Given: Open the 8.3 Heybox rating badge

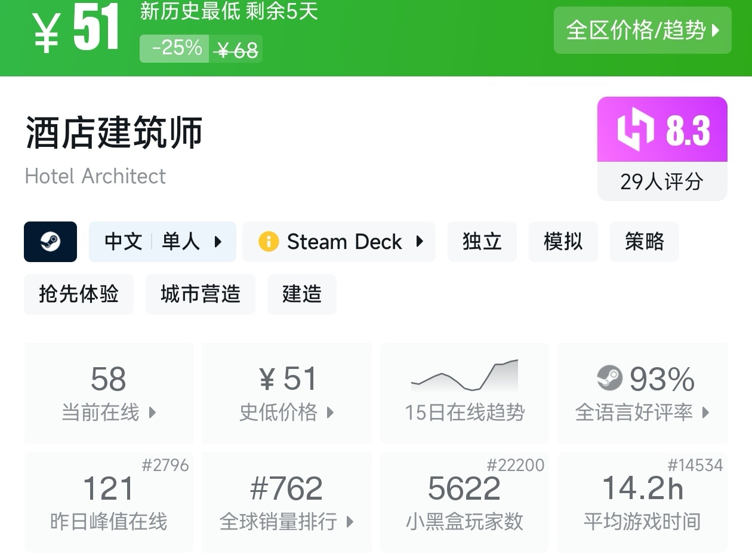Looking at the screenshot, I should point(662,130).
